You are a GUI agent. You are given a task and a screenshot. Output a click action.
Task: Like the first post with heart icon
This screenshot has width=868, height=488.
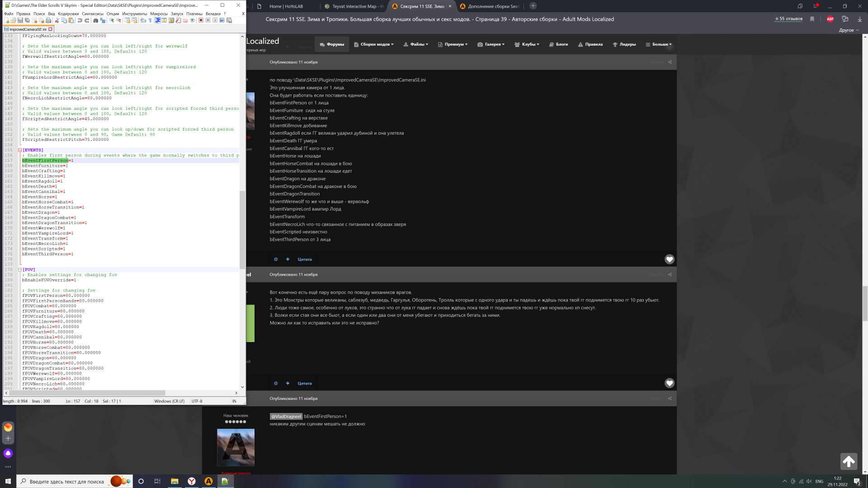click(x=670, y=259)
